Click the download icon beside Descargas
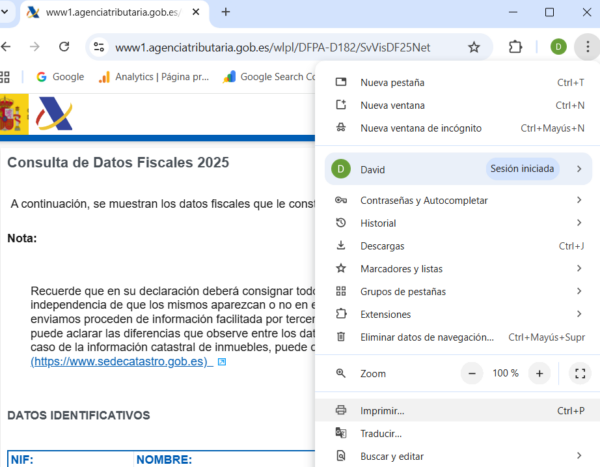Viewport: 600px width, 467px height. (x=341, y=245)
